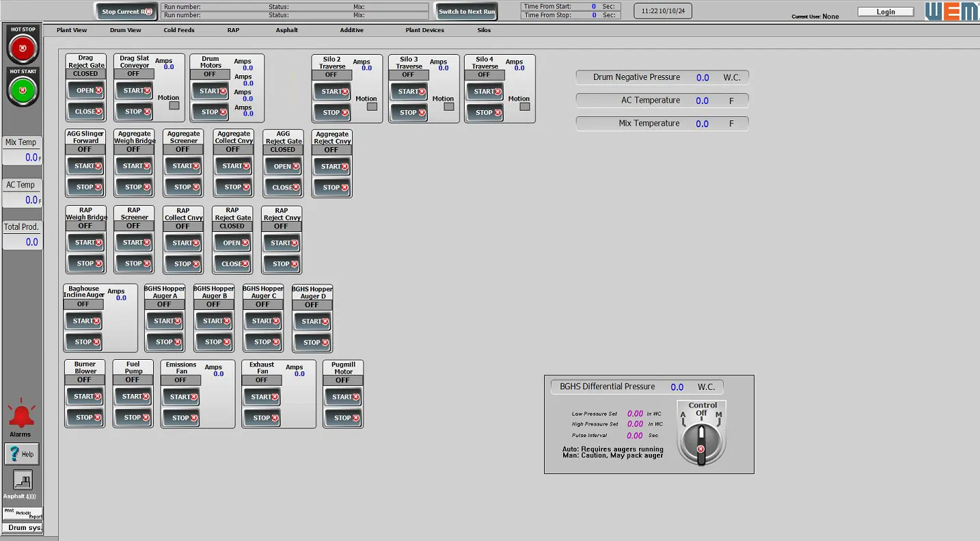Image resolution: width=980 pixels, height=541 pixels.
Task: Click the Silo 4 Traverse motion indicator
Action: coord(524,107)
